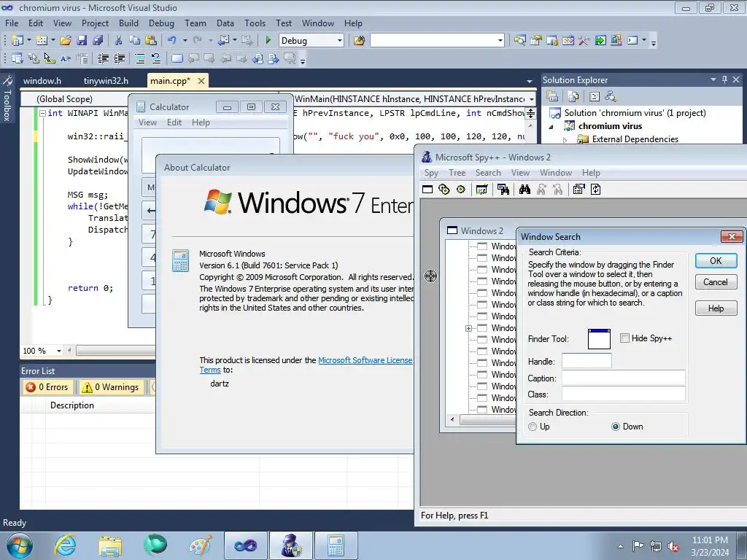This screenshot has width=747, height=560.
Task: Click the Caption input field
Action: (x=624, y=378)
